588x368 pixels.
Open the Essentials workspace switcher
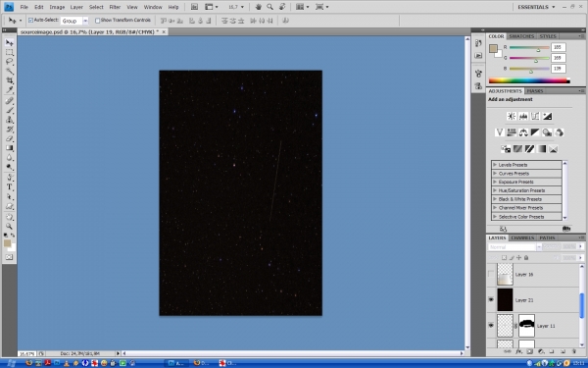click(536, 7)
